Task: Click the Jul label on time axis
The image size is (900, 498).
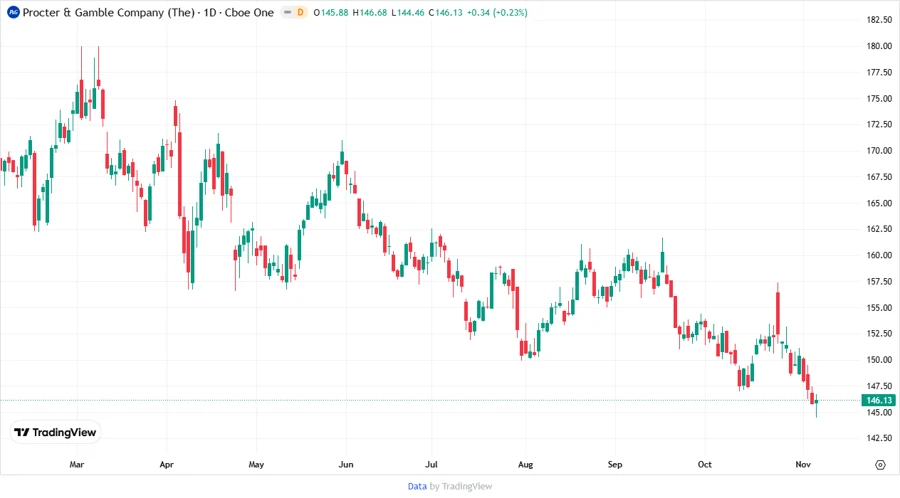Action: point(431,464)
